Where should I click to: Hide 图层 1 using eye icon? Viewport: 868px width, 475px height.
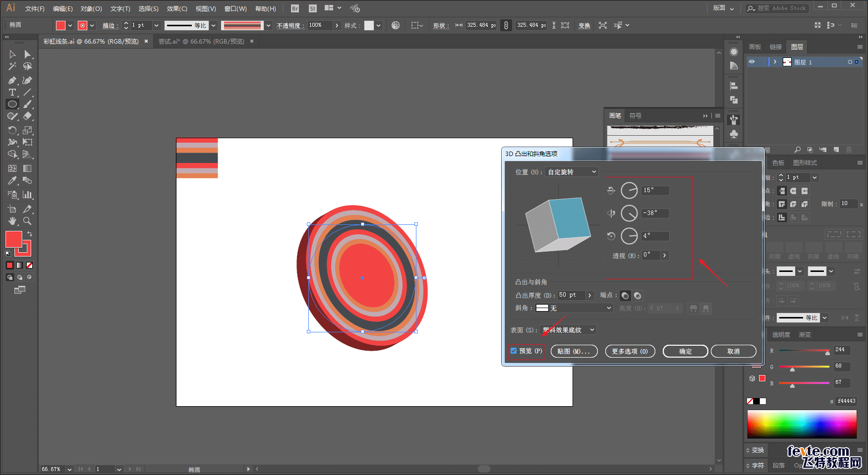point(752,62)
